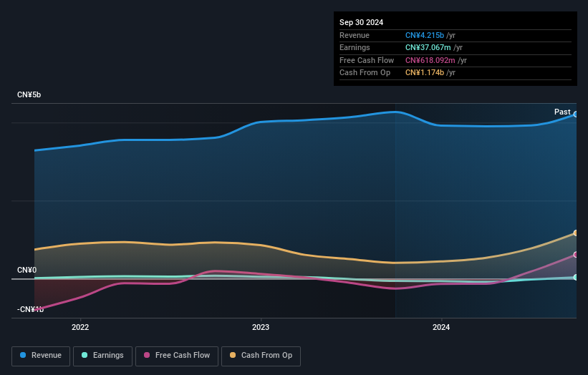Click the Sep 30 2024 tooltip date

click(x=361, y=22)
